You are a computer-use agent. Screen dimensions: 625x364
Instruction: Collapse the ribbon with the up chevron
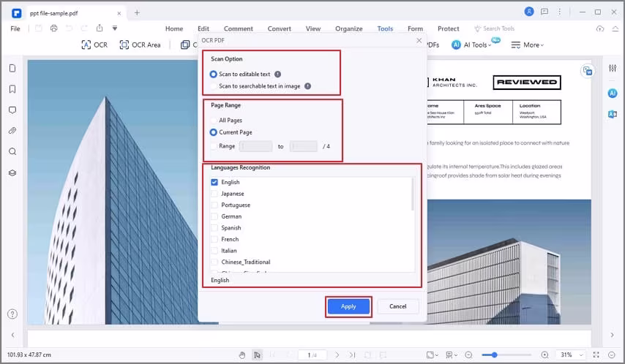pos(615,29)
